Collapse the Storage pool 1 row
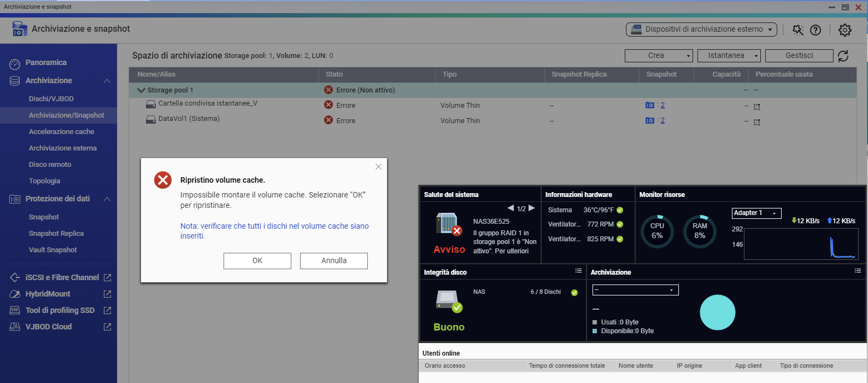This screenshot has width=868, height=383. pyautogui.click(x=141, y=90)
